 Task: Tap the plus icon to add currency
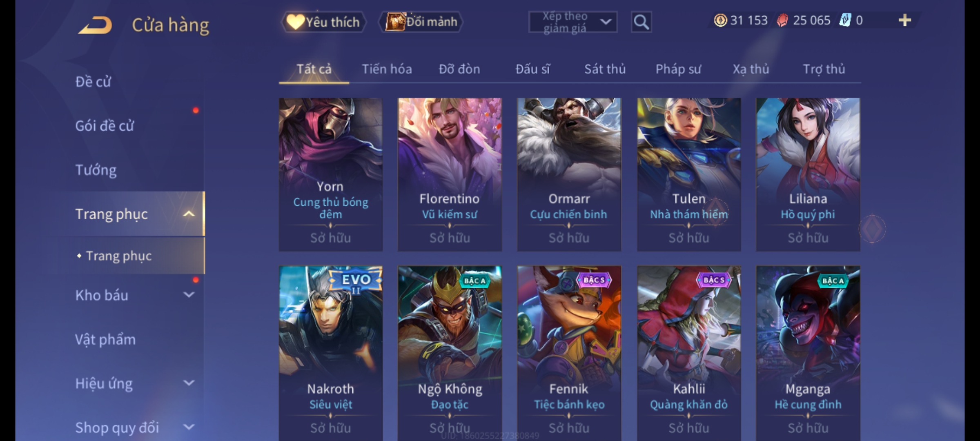click(905, 20)
